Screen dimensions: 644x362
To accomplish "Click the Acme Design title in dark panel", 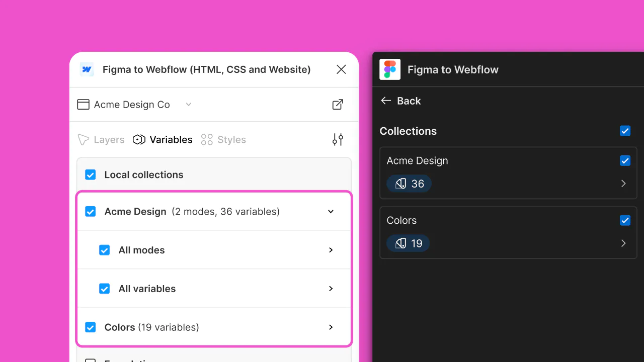I will (417, 161).
